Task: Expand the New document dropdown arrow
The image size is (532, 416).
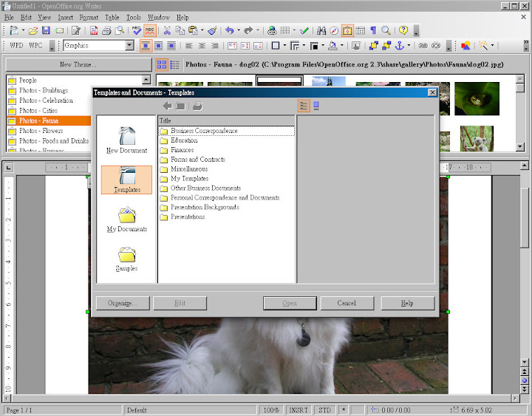Action: pos(23,30)
